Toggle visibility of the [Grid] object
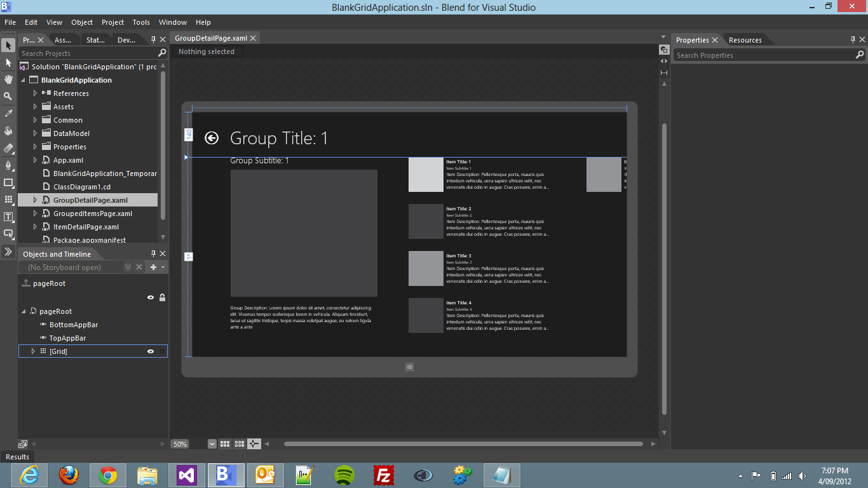This screenshot has height=488, width=868. (151, 351)
